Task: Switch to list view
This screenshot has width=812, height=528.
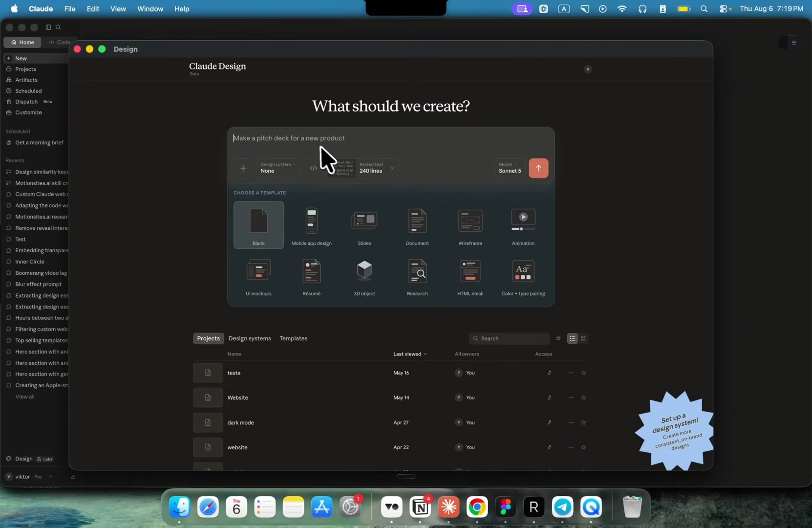Action: click(x=573, y=338)
